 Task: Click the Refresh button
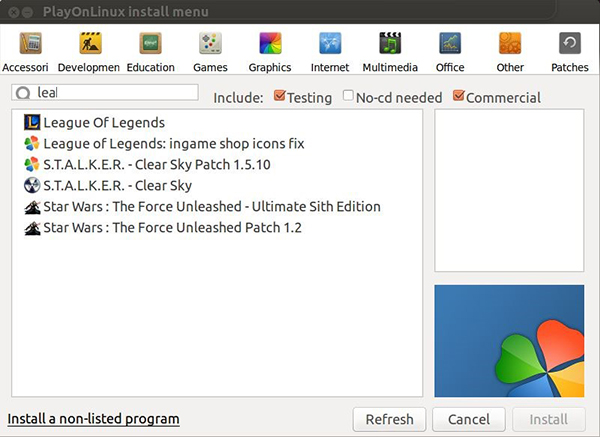[390, 419]
